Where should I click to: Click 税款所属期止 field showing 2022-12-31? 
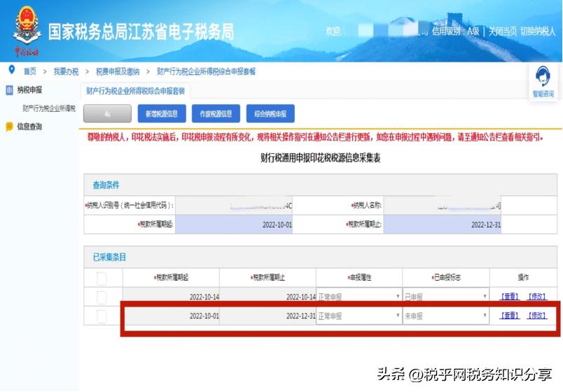[x=443, y=225]
